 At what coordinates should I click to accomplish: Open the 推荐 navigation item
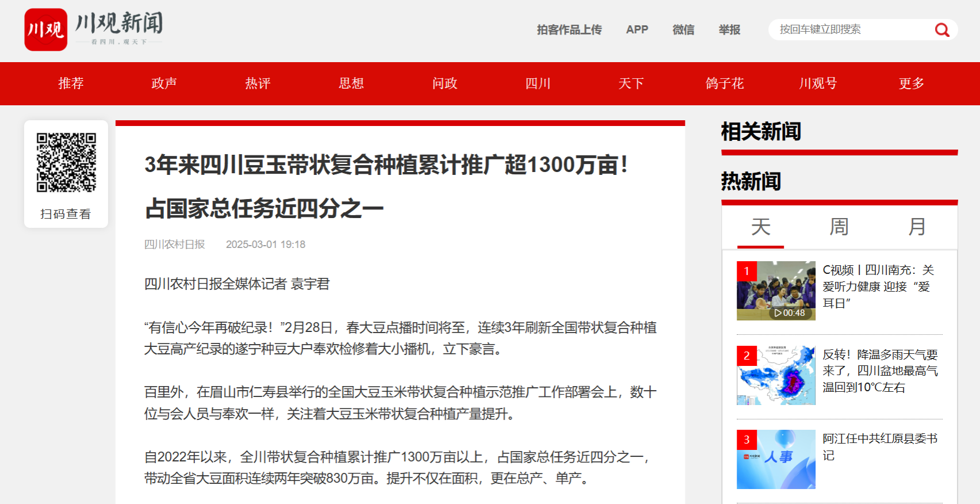pyautogui.click(x=71, y=83)
